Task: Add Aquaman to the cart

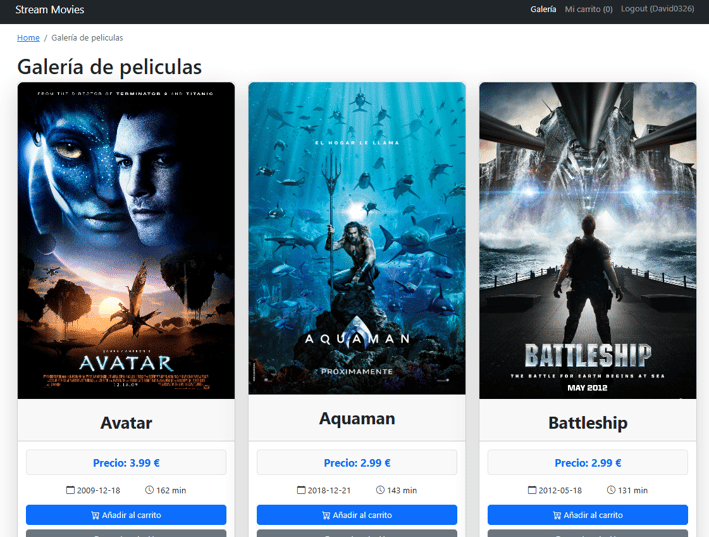Action: pos(357,515)
